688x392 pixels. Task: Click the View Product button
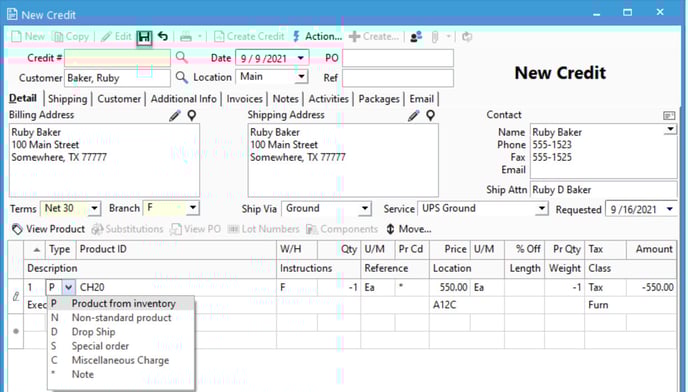48,229
